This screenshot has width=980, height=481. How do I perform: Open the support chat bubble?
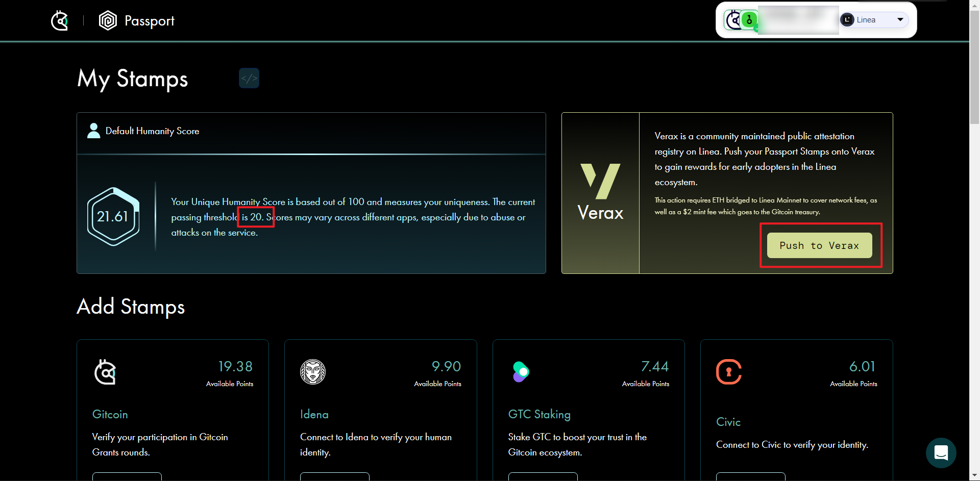click(941, 453)
